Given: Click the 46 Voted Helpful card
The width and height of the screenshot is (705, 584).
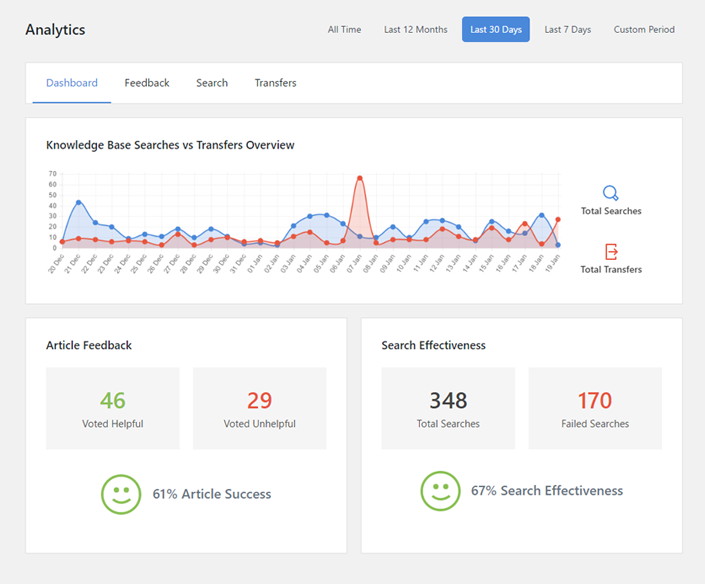Looking at the screenshot, I should pos(113,408).
